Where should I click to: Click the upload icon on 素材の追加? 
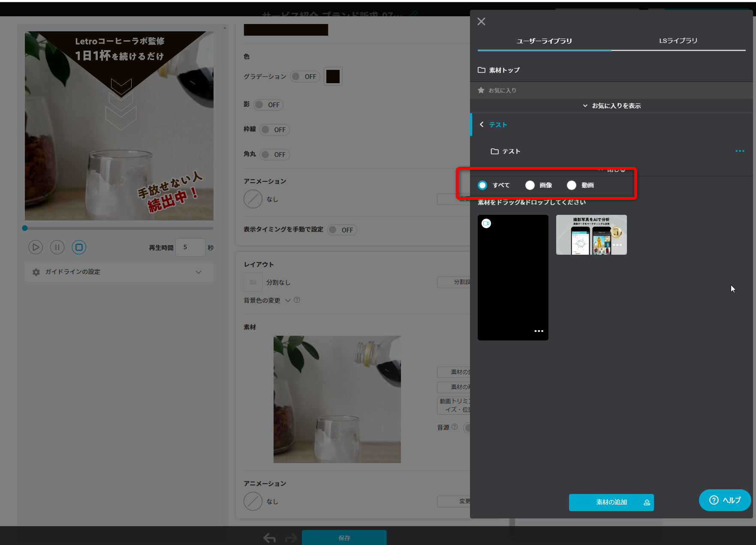(647, 503)
